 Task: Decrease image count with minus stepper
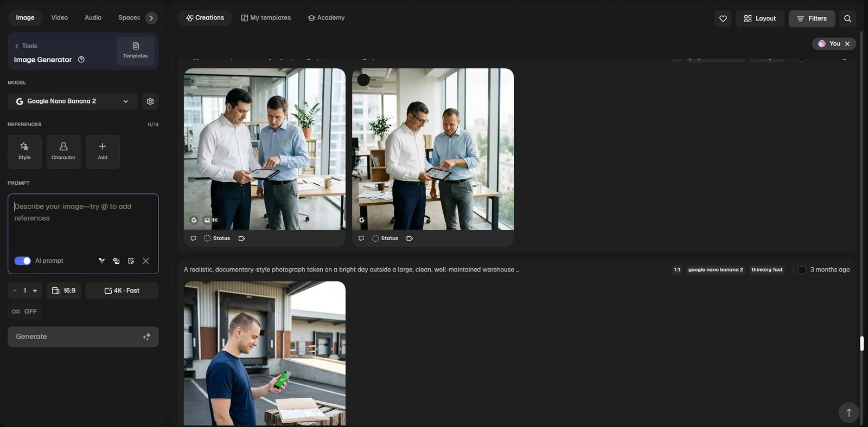click(x=15, y=290)
